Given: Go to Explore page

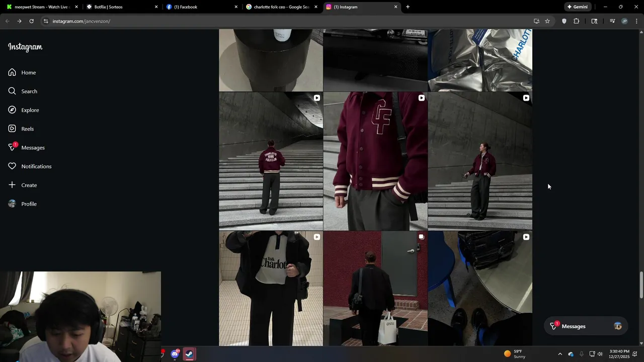Looking at the screenshot, I should coord(24,110).
